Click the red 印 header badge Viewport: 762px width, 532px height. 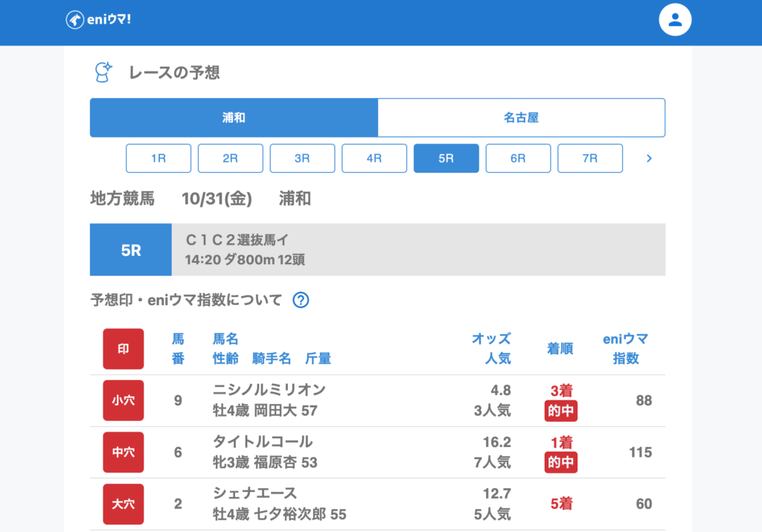[124, 349]
